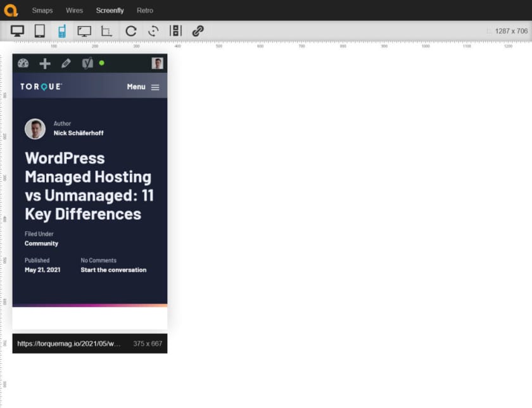The height and width of the screenshot is (408, 532).
Task: Click the Quirktools orange logo
Action: click(x=11, y=10)
